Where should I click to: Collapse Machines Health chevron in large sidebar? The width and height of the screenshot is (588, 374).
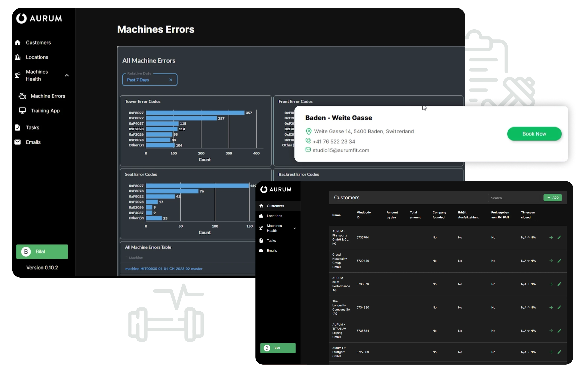click(67, 75)
